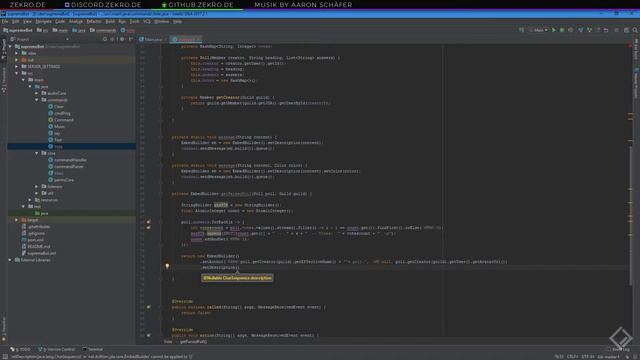The width and height of the screenshot is (640, 360).
Task: Open Project panel gear settings icon
Action: pos(122,39)
